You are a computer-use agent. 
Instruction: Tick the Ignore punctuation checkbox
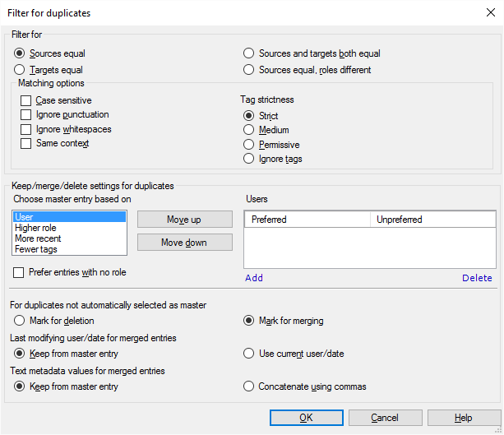pyautogui.click(x=25, y=115)
